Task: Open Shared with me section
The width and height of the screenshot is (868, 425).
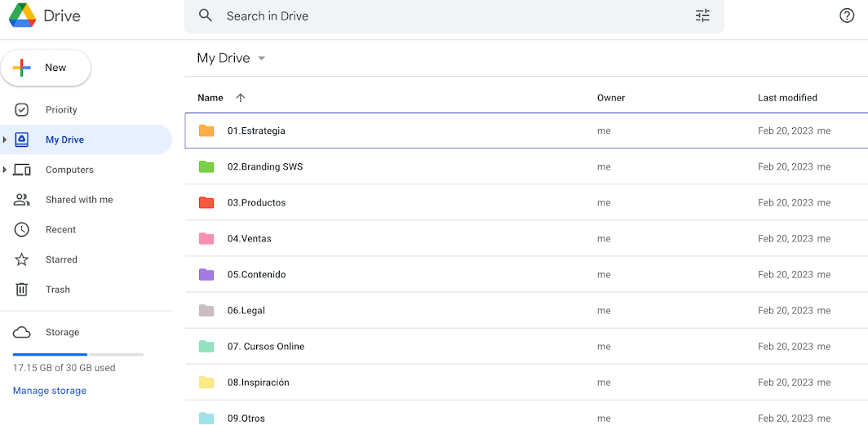Action: (79, 200)
